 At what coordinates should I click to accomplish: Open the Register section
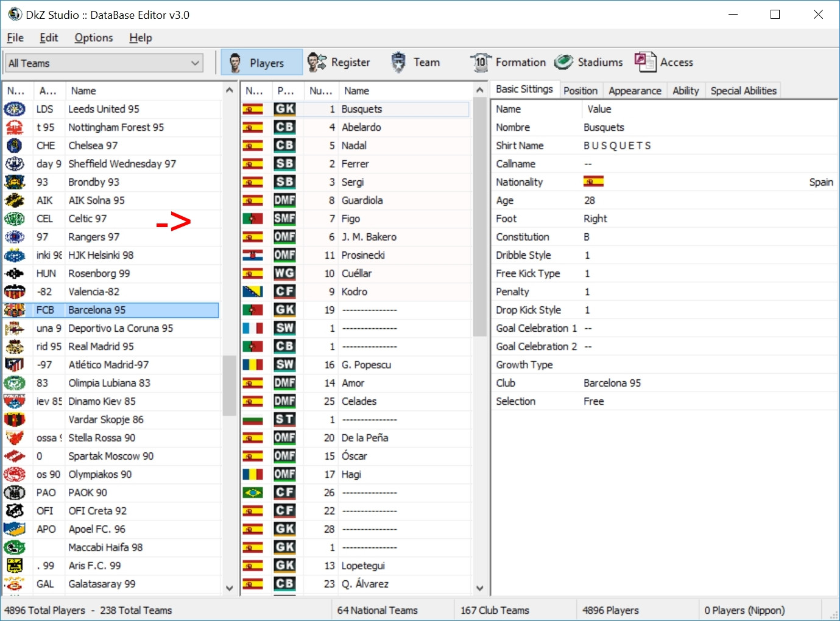339,62
